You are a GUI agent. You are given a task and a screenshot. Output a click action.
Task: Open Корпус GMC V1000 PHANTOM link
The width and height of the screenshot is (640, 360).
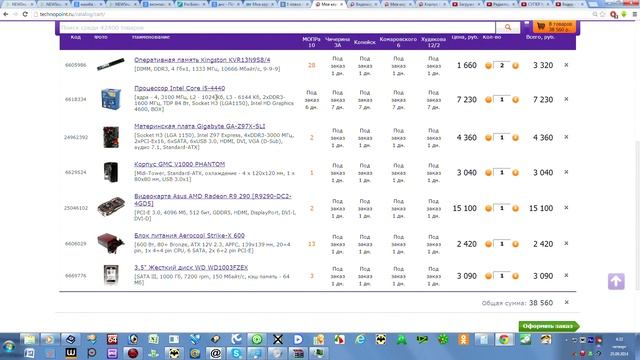180,164
